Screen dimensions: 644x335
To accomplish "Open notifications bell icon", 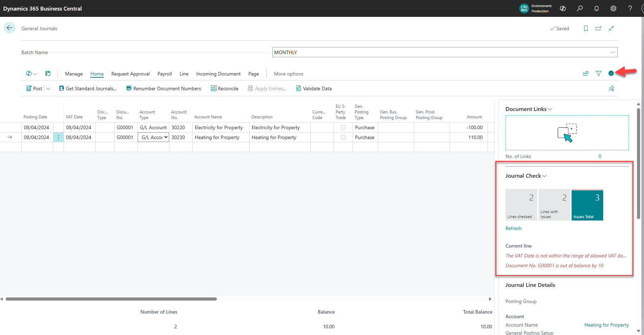I will pyautogui.click(x=597, y=8).
